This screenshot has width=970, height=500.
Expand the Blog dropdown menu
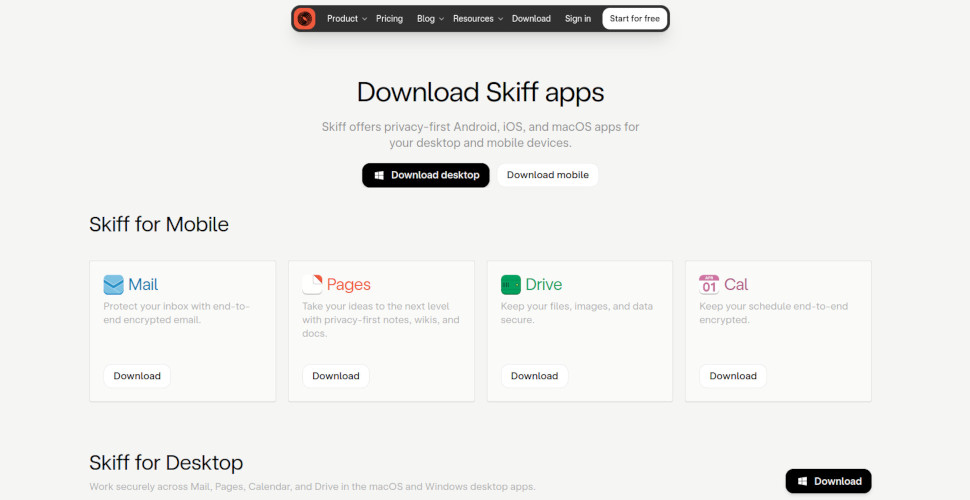coord(431,19)
